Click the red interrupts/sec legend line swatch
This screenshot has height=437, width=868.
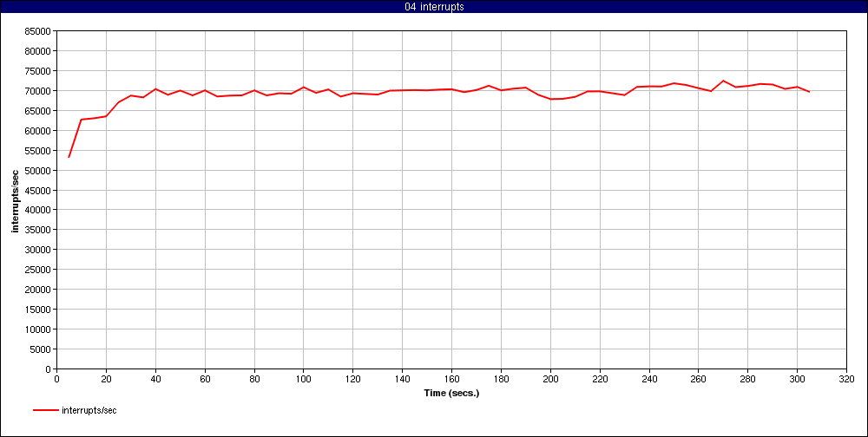click(x=46, y=410)
